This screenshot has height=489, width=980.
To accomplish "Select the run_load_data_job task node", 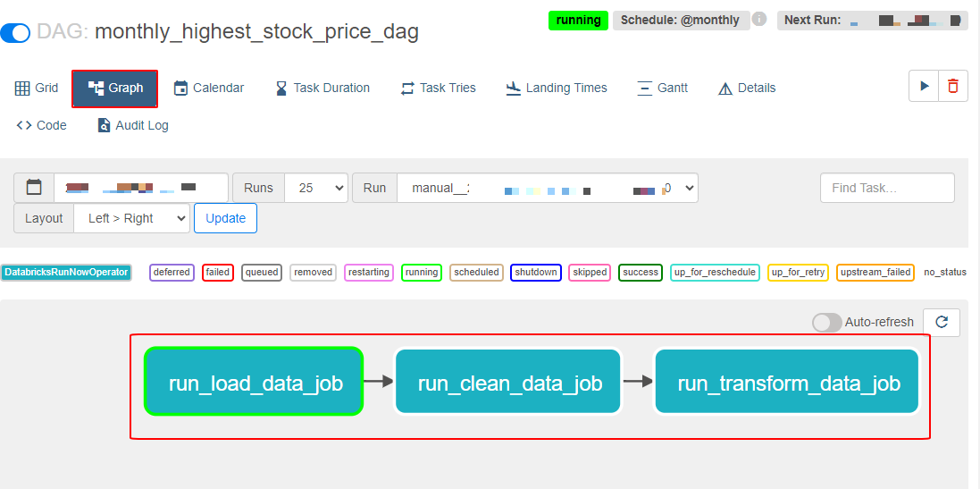I will (255, 382).
